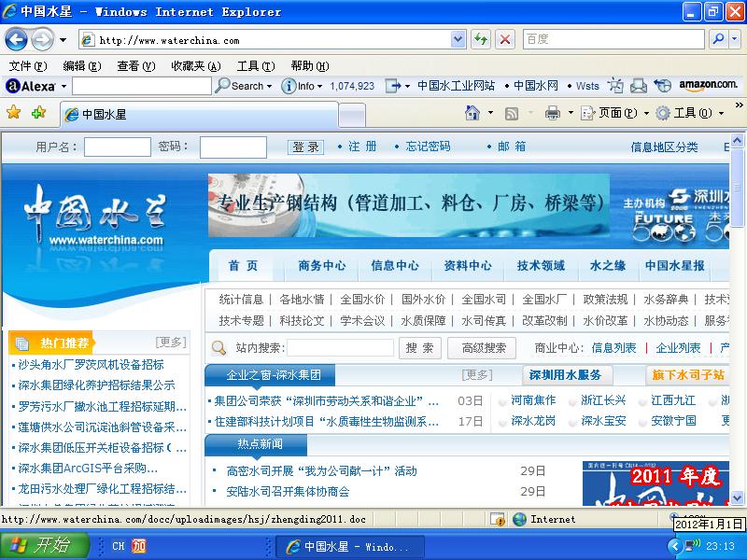Screen dimensions: 747x560
Task: Click the red input method icon on taskbar
Action: [139, 546]
